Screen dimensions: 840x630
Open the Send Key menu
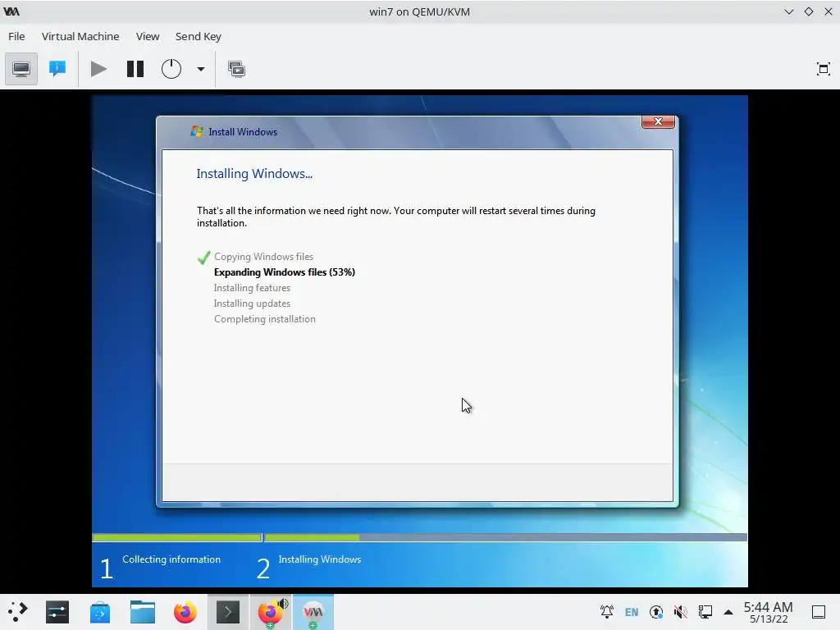point(199,36)
